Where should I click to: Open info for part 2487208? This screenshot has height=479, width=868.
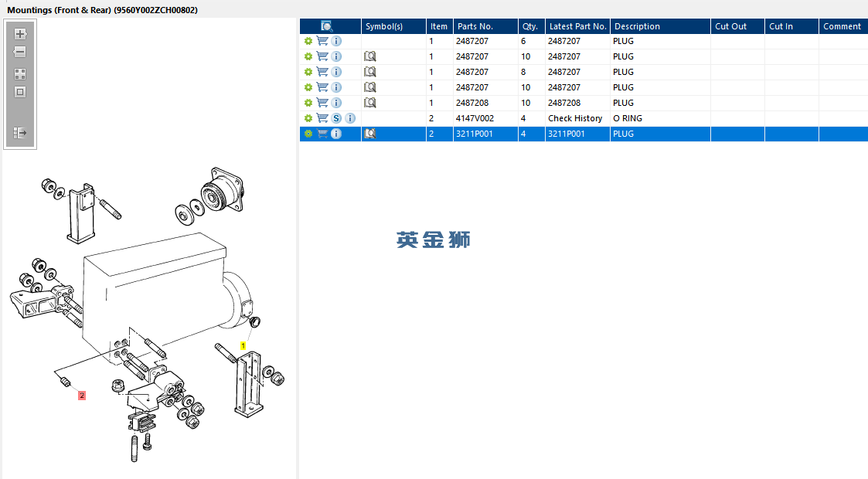[x=336, y=103]
